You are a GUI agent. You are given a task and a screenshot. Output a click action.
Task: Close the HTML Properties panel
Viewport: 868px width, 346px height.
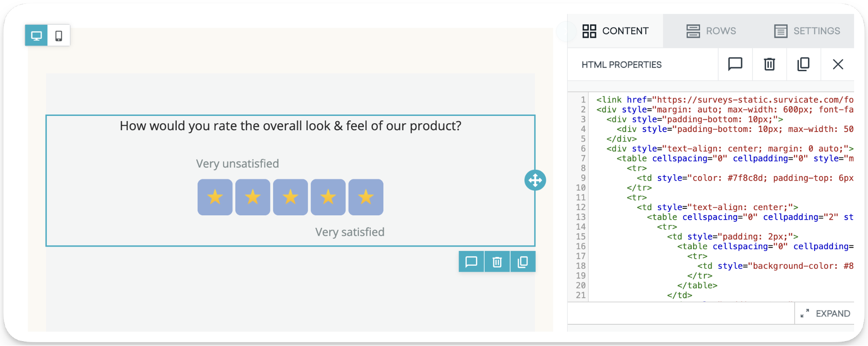838,64
